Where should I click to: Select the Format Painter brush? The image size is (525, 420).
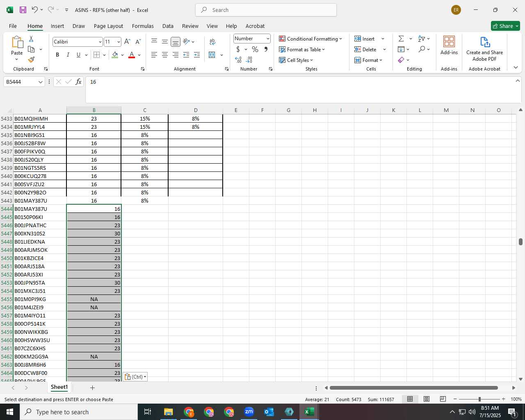point(31,60)
